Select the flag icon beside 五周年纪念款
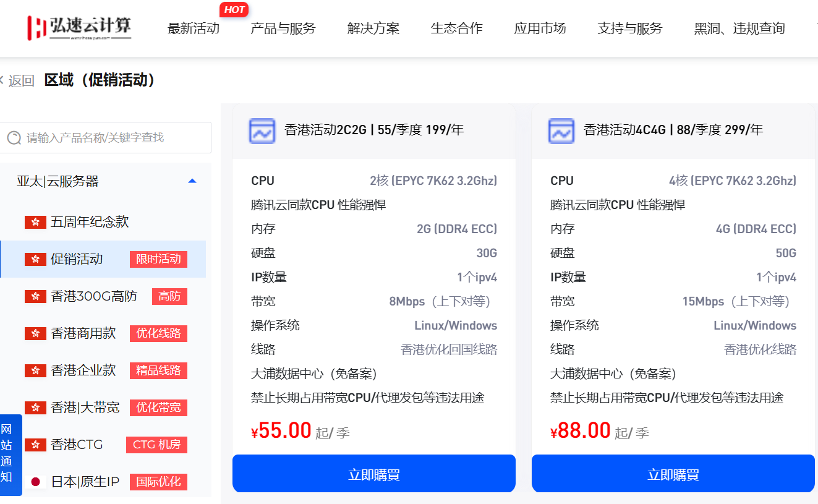818x504 pixels. 35,222
